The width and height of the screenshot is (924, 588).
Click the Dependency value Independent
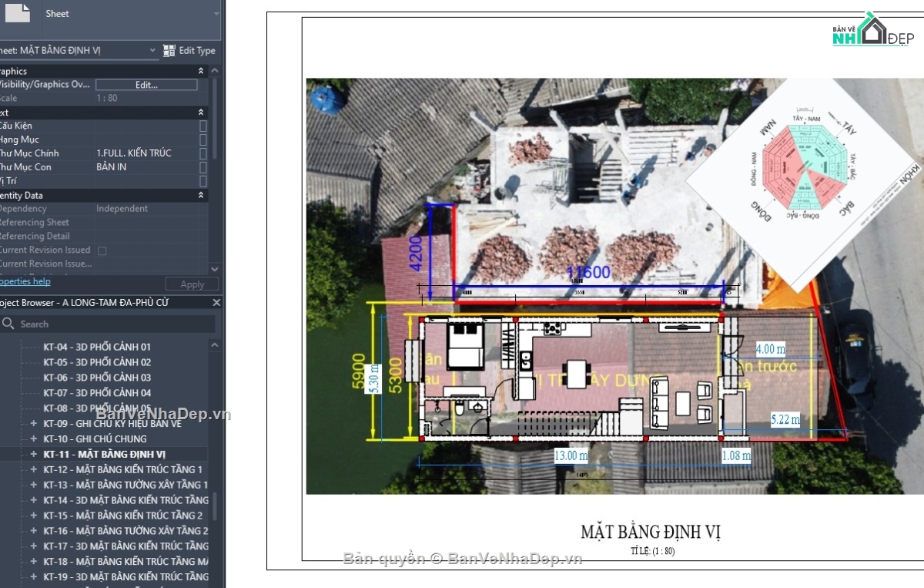point(121,209)
